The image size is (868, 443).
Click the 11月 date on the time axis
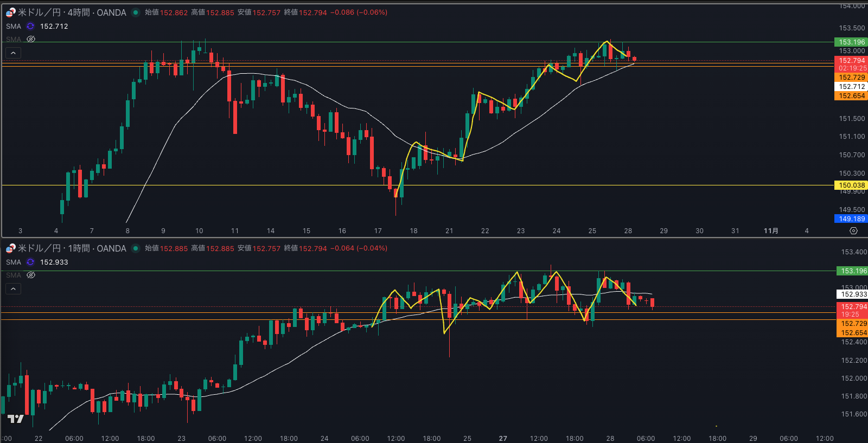[x=771, y=231]
